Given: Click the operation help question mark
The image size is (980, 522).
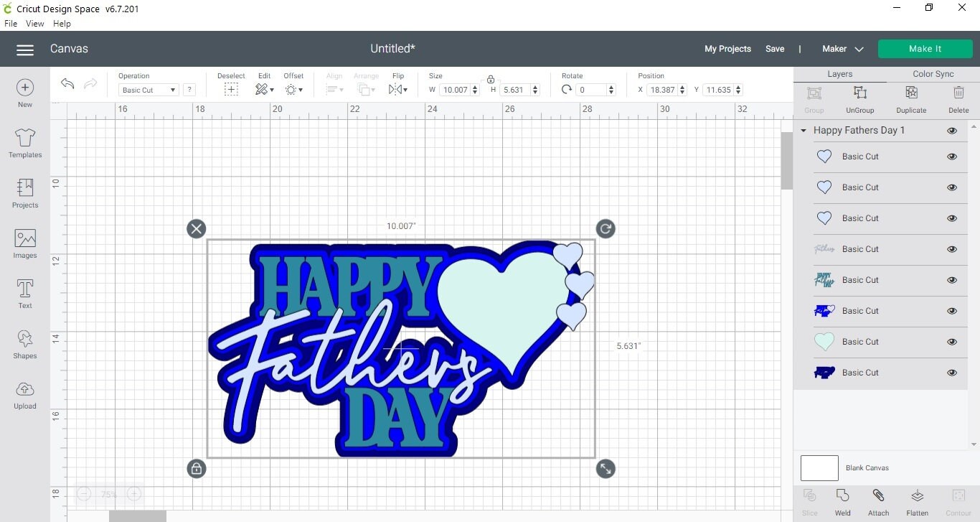Looking at the screenshot, I should coord(189,90).
